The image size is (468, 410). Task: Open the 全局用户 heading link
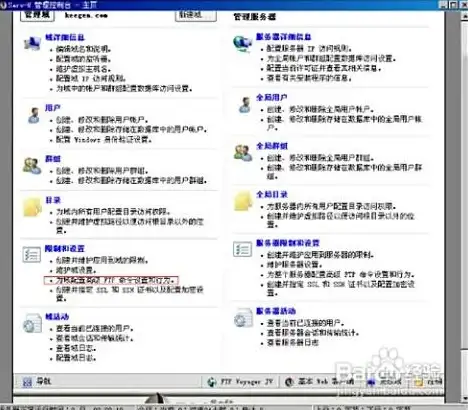(x=272, y=97)
